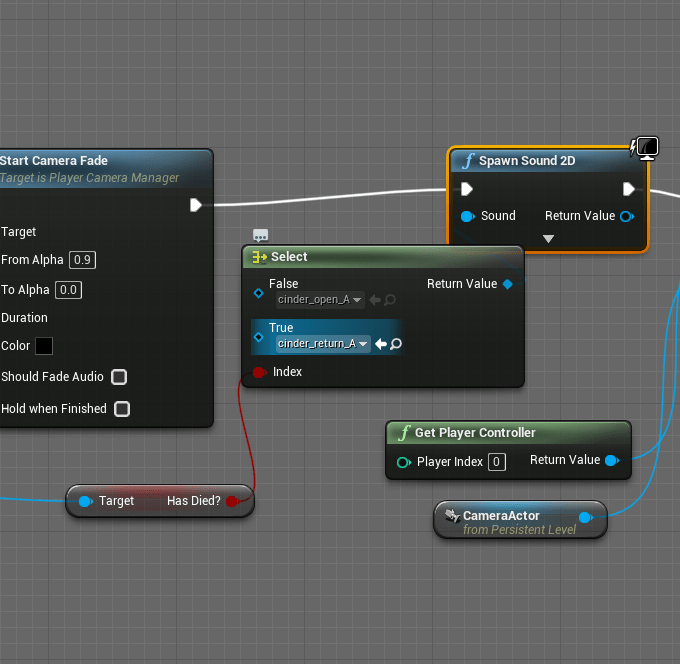This screenshot has width=680, height=664.
Task: Click the comment bubble above the Select node
Action: [x=261, y=236]
